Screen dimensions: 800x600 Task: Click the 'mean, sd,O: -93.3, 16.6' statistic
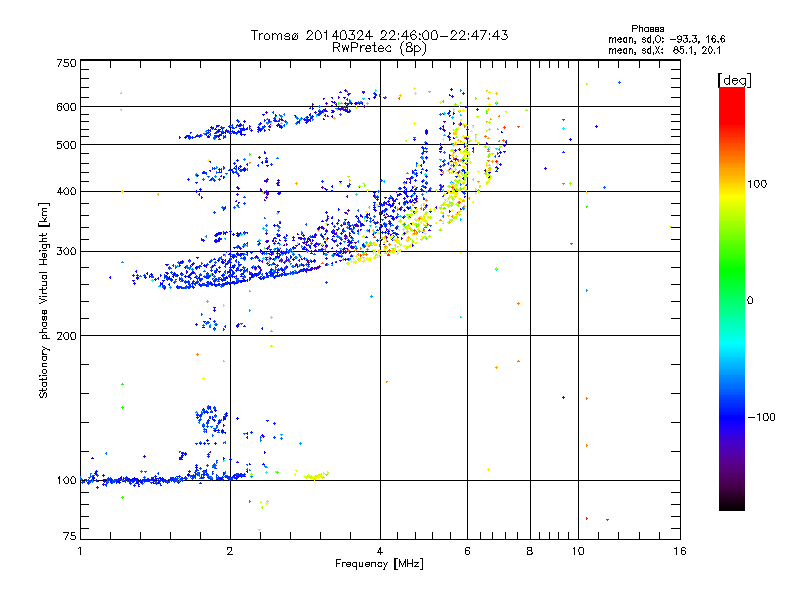(x=666, y=39)
